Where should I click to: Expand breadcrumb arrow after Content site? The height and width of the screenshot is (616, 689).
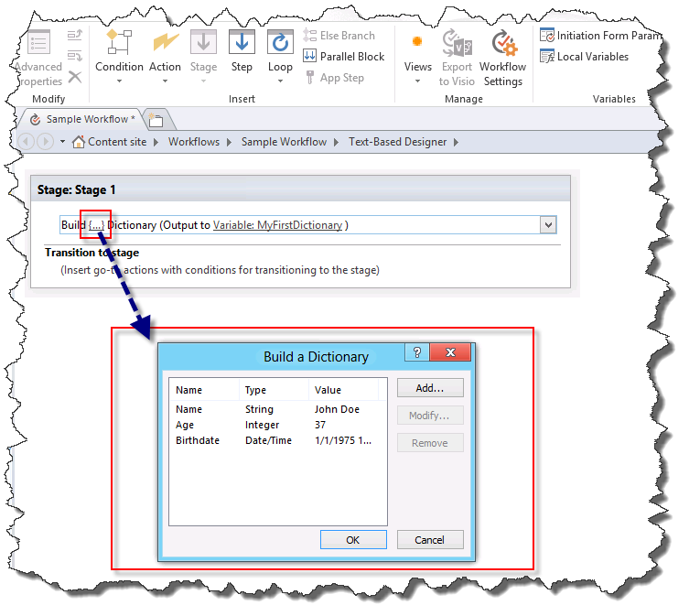coord(156,142)
